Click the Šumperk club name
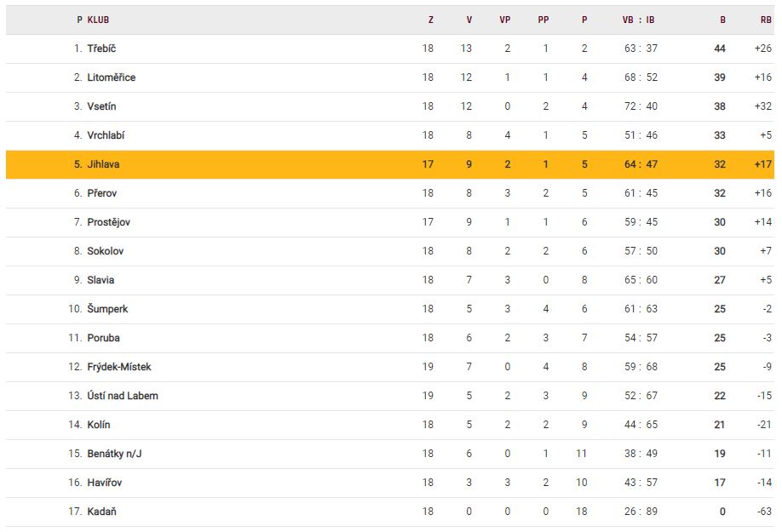 tap(107, 309)
